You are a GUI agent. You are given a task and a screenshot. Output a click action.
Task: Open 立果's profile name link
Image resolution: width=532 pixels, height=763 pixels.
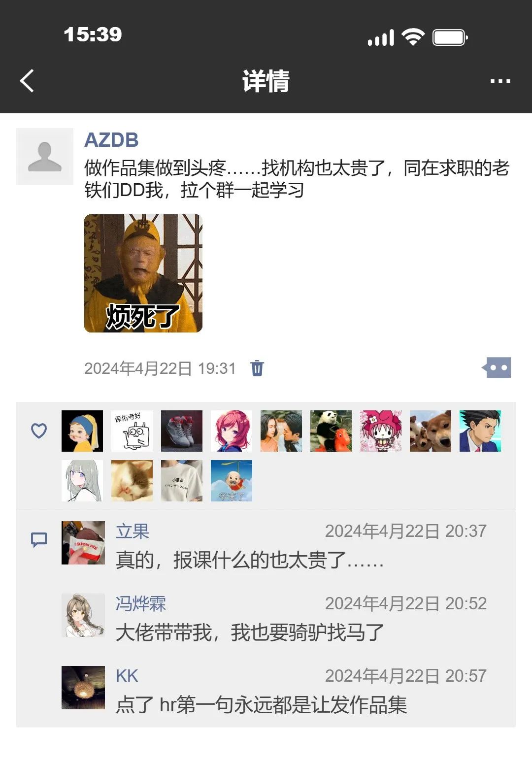coord(133,531)
